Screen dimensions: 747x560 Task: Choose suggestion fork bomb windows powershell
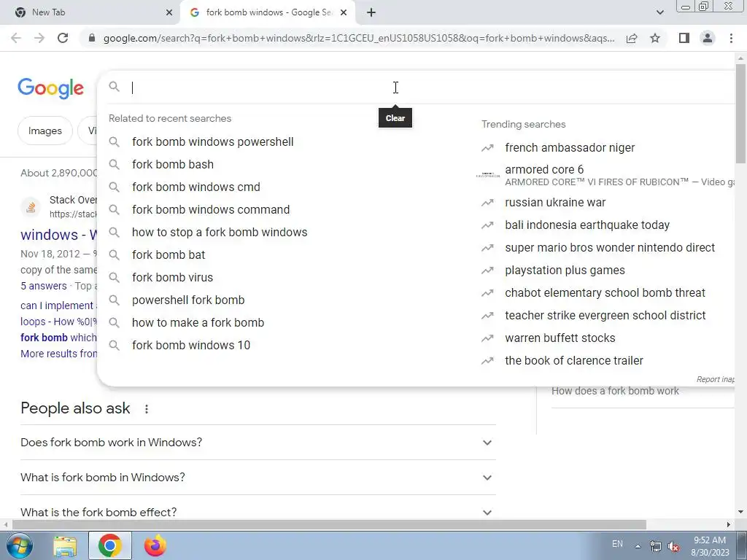tap(212, 142)
